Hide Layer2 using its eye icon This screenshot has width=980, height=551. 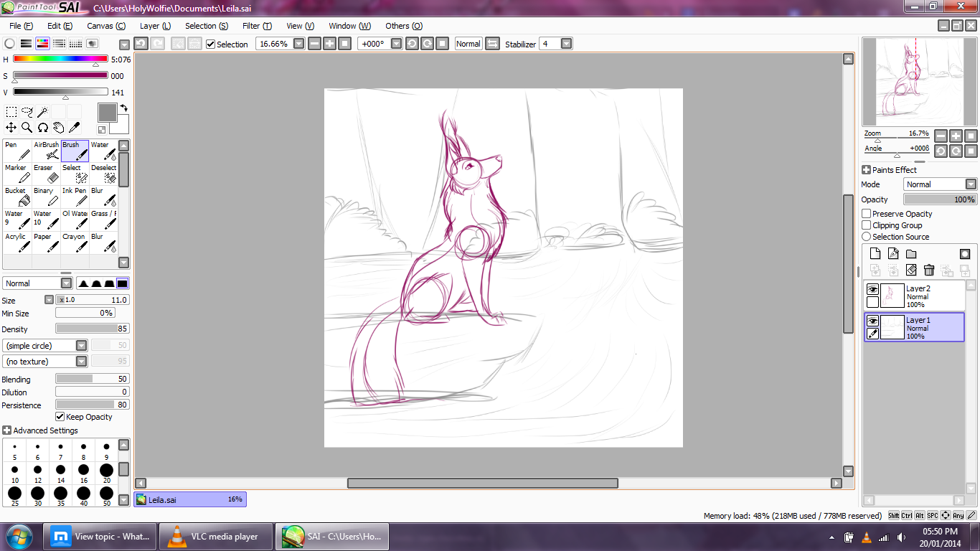[872, 289]
